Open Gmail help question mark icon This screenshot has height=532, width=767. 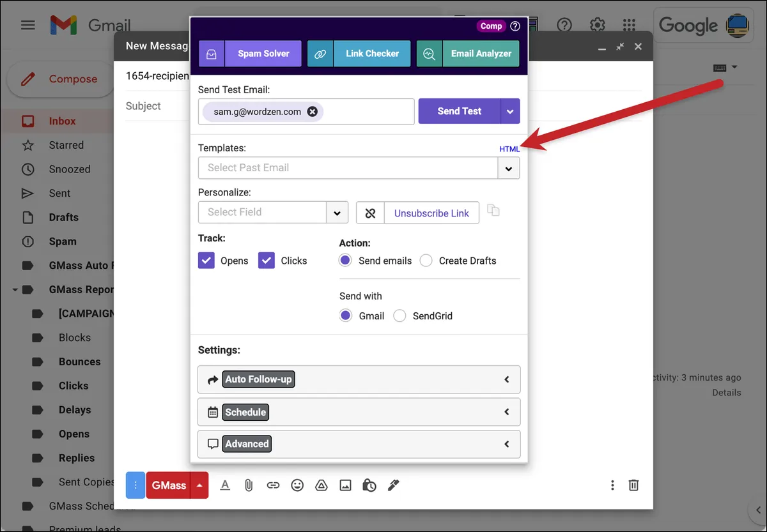564,25
